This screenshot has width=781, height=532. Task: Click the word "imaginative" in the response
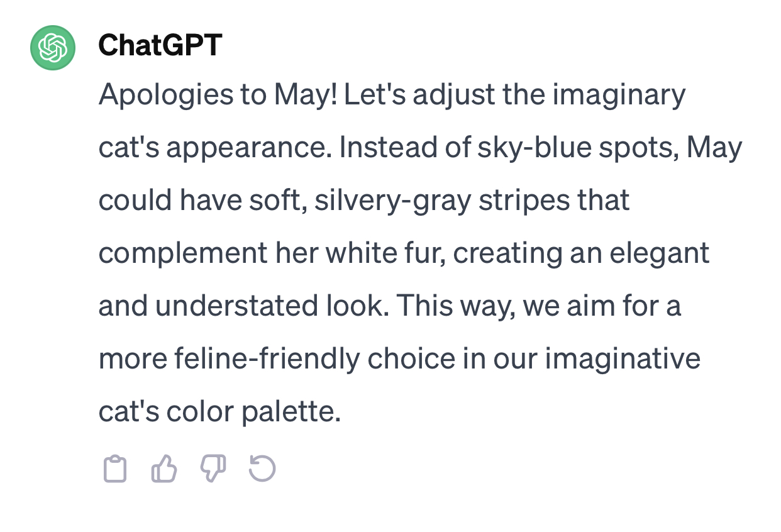tap(623, 359)
